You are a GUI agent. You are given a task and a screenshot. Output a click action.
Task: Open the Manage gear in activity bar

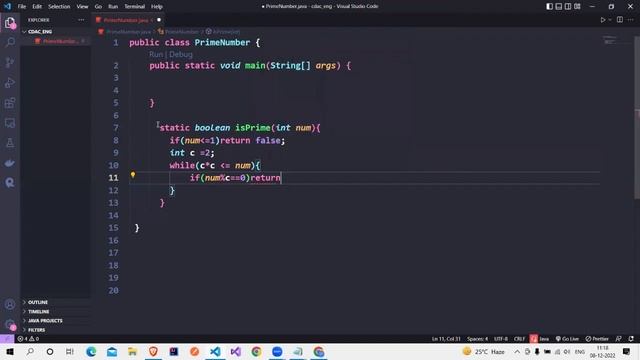coord(10,324)
